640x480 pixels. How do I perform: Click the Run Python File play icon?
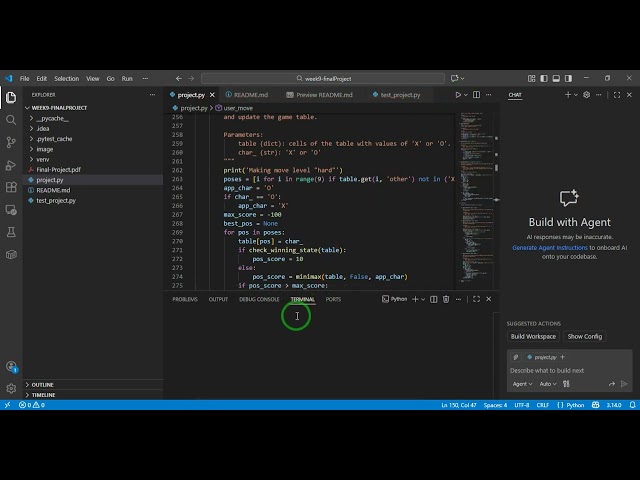point(458,95)
